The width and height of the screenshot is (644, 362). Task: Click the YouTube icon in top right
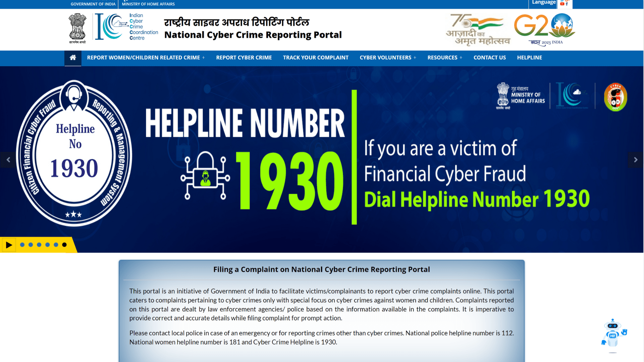pyautogui.click(x=562, y=4)
